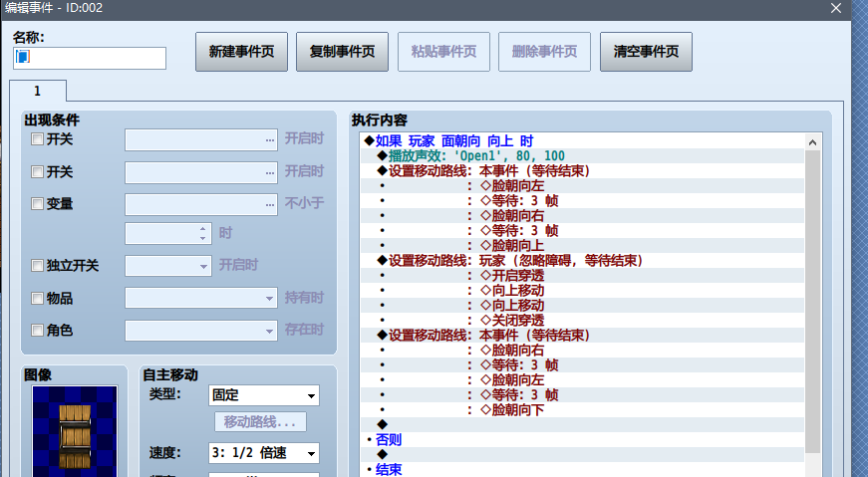Click the 删除事件页 button
This screenshot has height=477, width=868.
[x=544, y=52]
